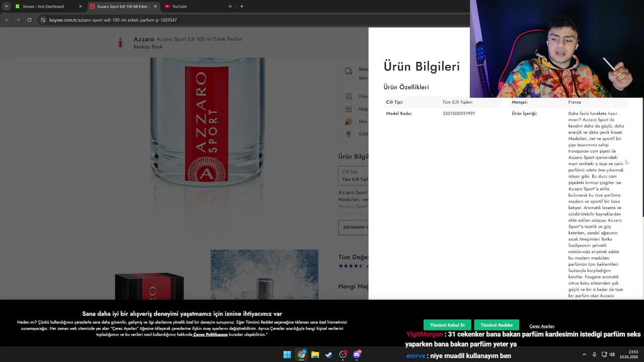Open the blue splash product image
Screen dimensions: 644x362
tap(264, 275)
